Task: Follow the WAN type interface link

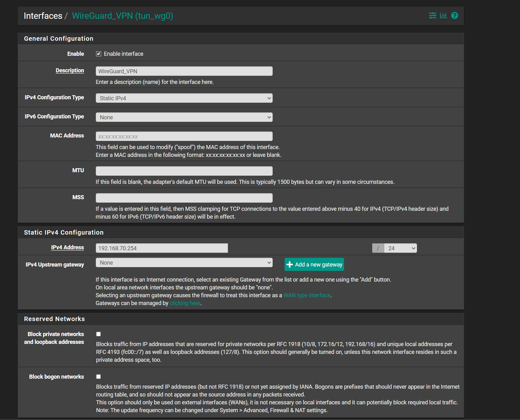Action: [x=306, y=295]
